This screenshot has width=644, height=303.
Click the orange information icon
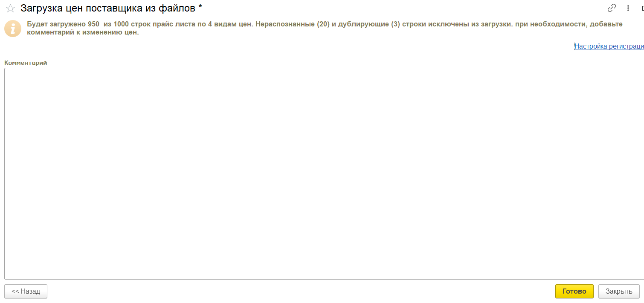[13, 29]
